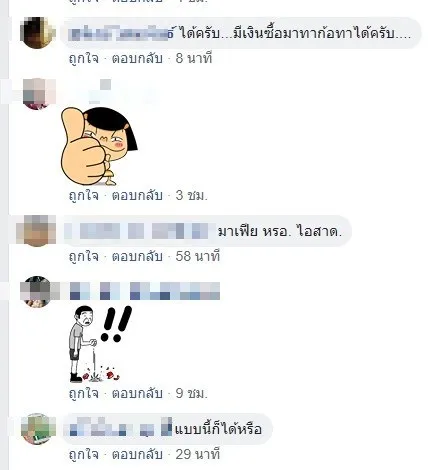437x470 pixels.
Task: Open the 3 ชม. timestamp link
Action: pos(192,195)
